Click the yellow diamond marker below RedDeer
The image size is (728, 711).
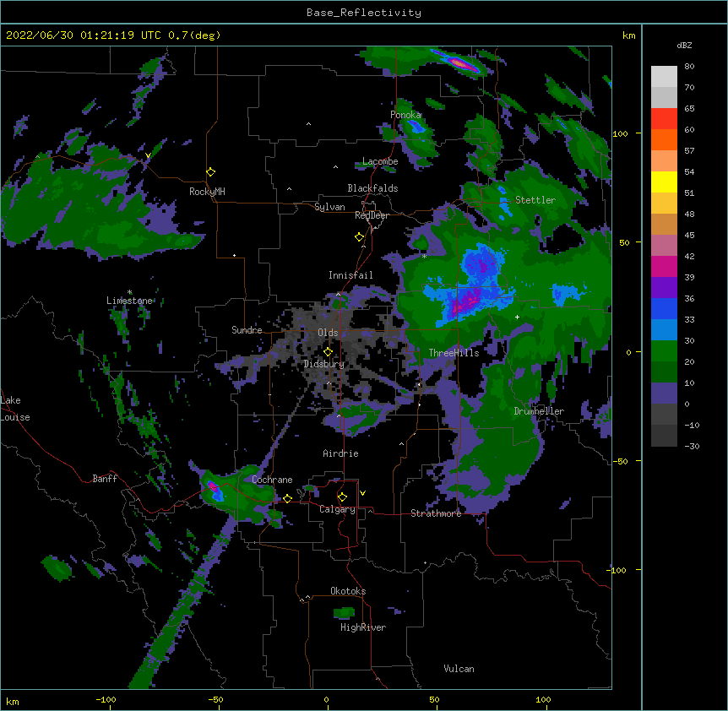click(359, 237)
